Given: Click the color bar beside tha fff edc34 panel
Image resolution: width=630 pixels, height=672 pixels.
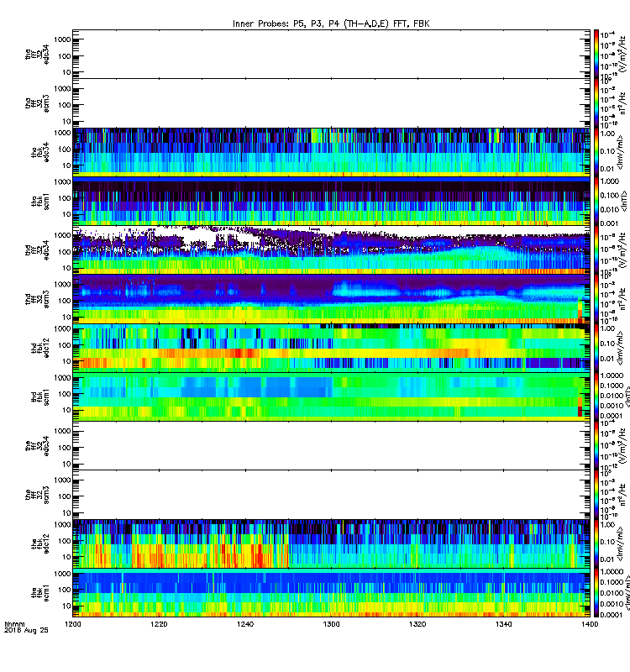Looking at the screenshot, I should tap(596, 54).
